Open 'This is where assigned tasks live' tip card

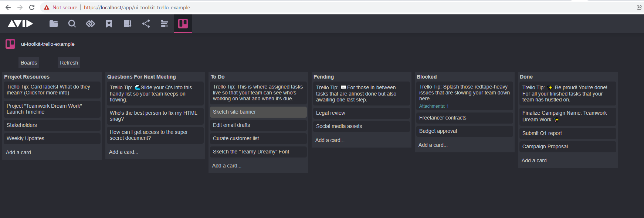(258, 93)
